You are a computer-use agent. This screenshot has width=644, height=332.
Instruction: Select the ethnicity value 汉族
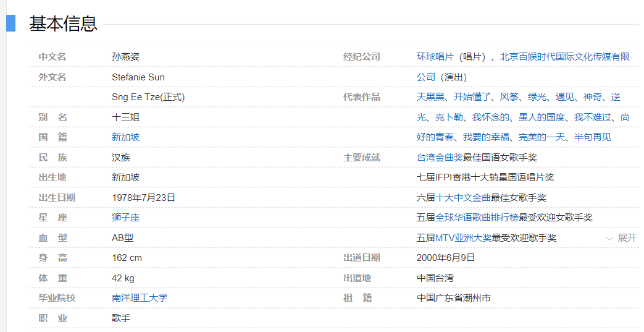click(x=121, y=157)
